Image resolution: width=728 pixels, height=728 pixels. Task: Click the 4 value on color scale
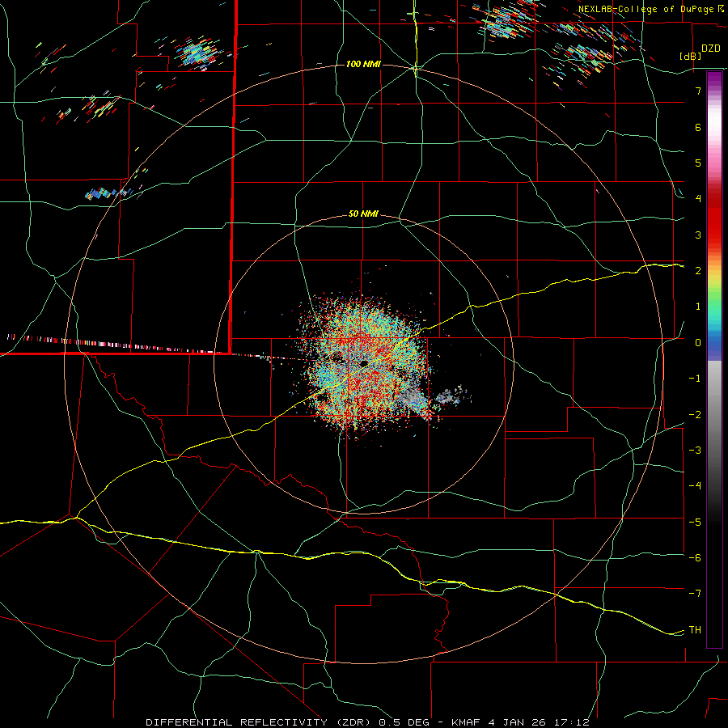point(698,199)
